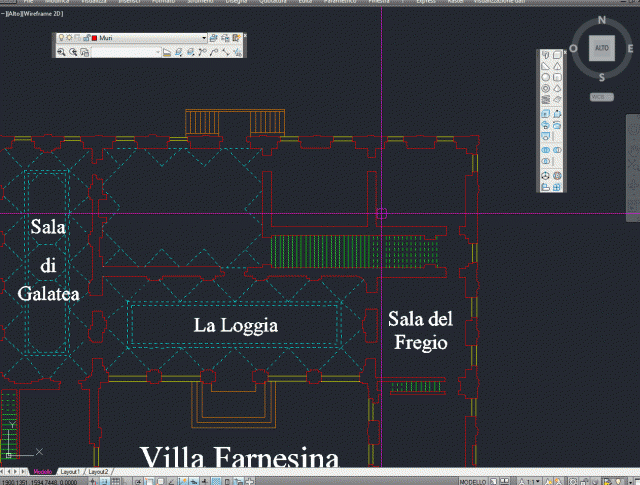Toggle freeze sun icon for Muri layer
Image resolution: width=640 pixels, height=485 pixels.
(x=69, y=38)
